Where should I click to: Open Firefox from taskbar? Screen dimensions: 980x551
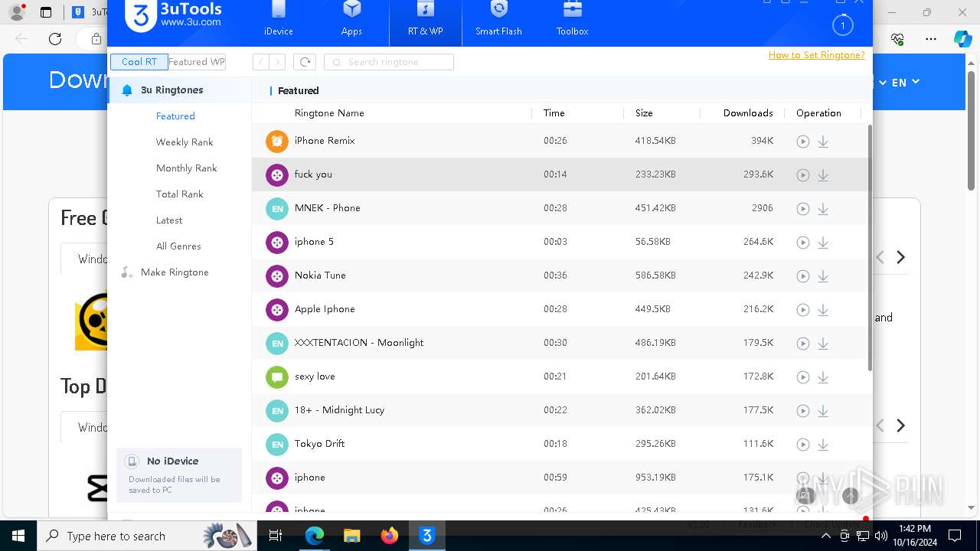point(390,536)
